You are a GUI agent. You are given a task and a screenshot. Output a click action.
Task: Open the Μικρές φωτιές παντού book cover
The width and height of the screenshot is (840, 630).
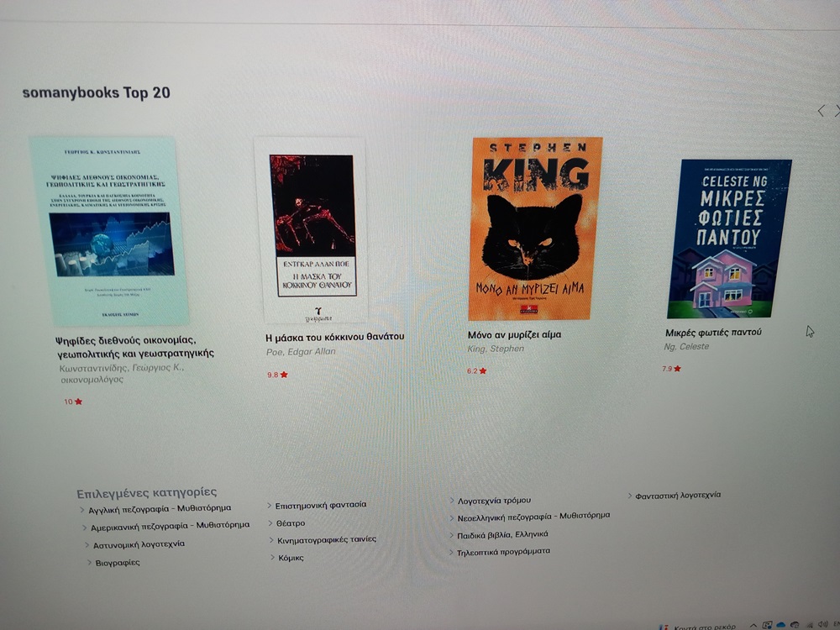tap(729, 239)
